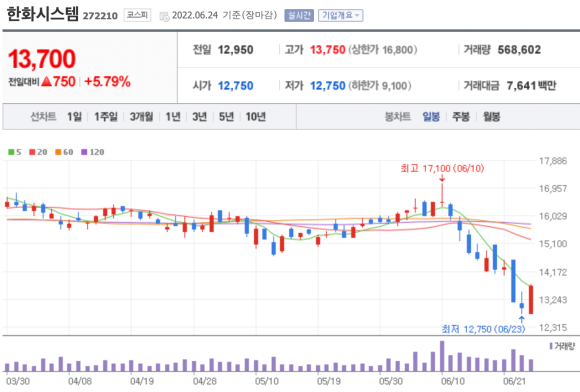Viewport: 580px width, 392px height.
Task: Click the calendar icon beside the date
Action: (164, 16)
